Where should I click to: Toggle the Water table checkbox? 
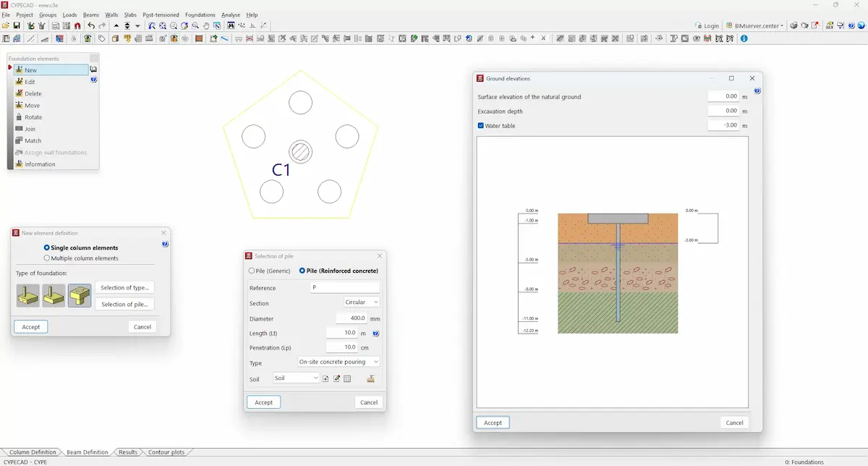[x=481, y=125]
